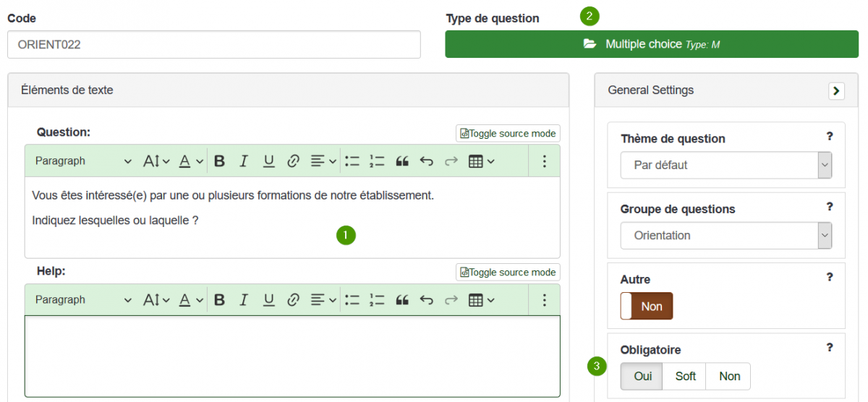Open font color picker in Question editor
This screenshot has height=402, width=868.
coord(191,161)
